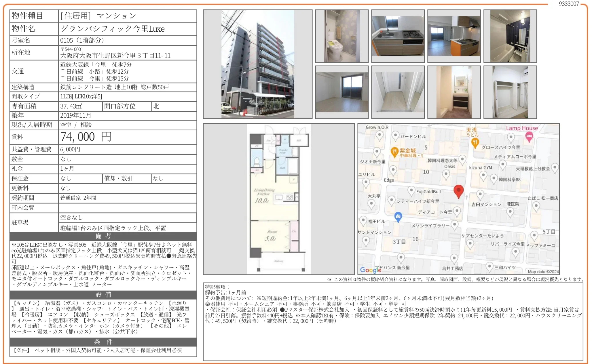Select the たばこ 松一商店 marker

click(x=536, y=205)
